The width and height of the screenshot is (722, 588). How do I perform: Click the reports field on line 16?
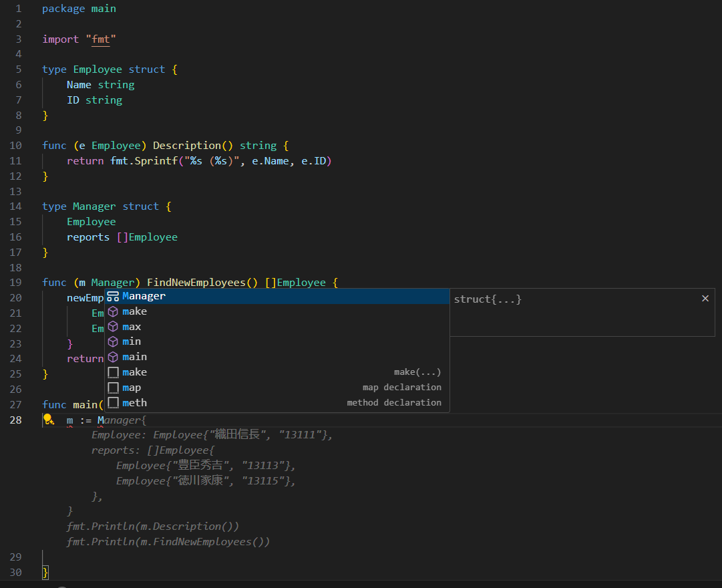(88, 237)
